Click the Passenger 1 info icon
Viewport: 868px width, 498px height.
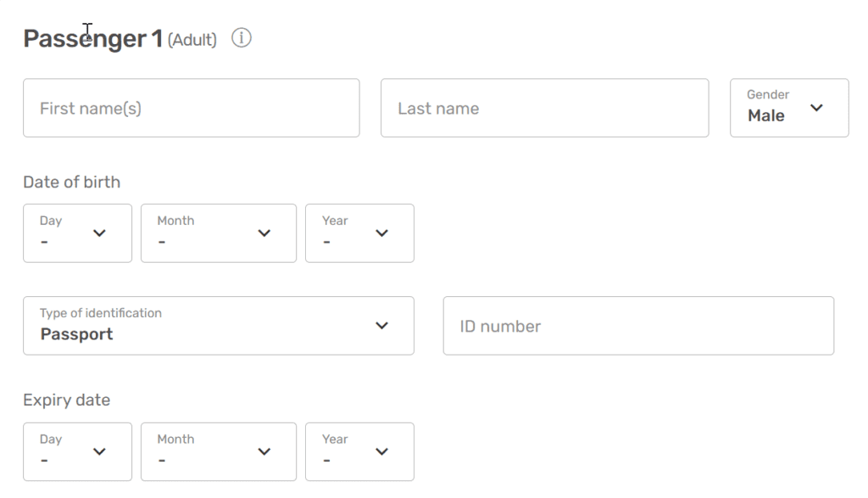click(242, 38)
